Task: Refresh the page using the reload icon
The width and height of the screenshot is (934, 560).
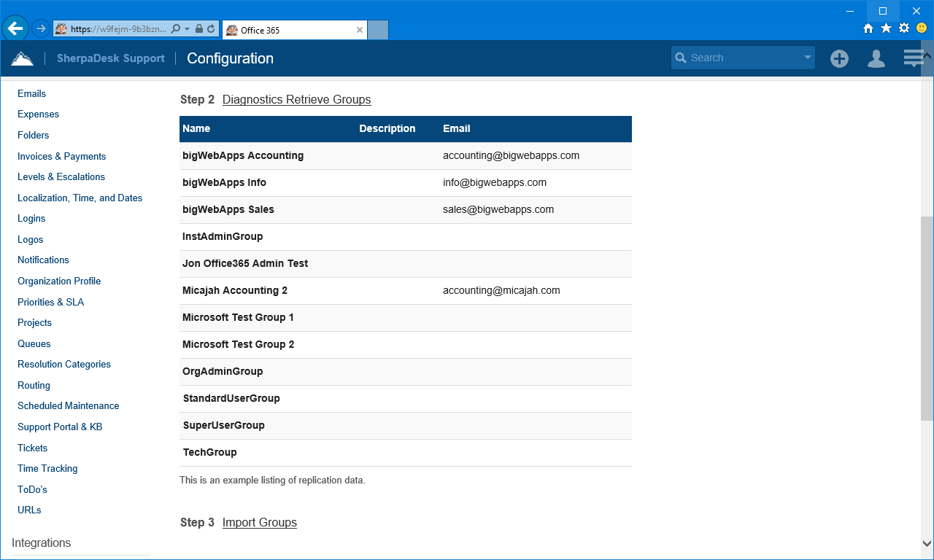Action: point(212,28)
